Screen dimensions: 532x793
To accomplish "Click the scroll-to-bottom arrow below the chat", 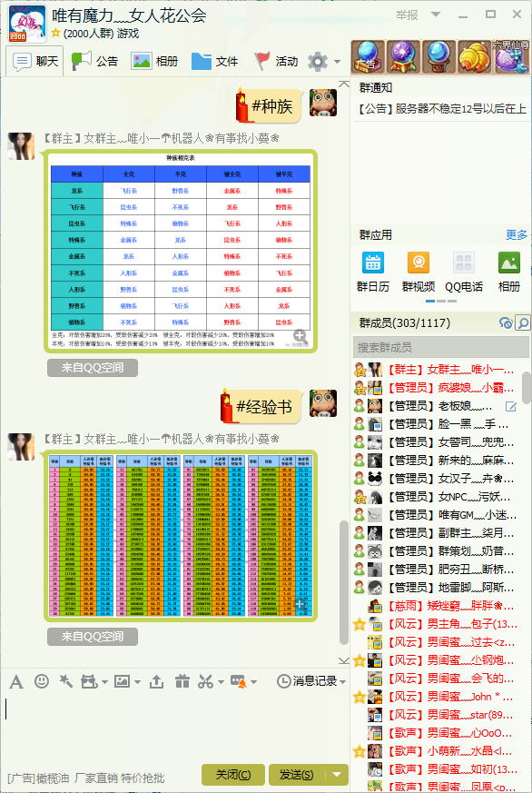I will click(x=344, y=660).
